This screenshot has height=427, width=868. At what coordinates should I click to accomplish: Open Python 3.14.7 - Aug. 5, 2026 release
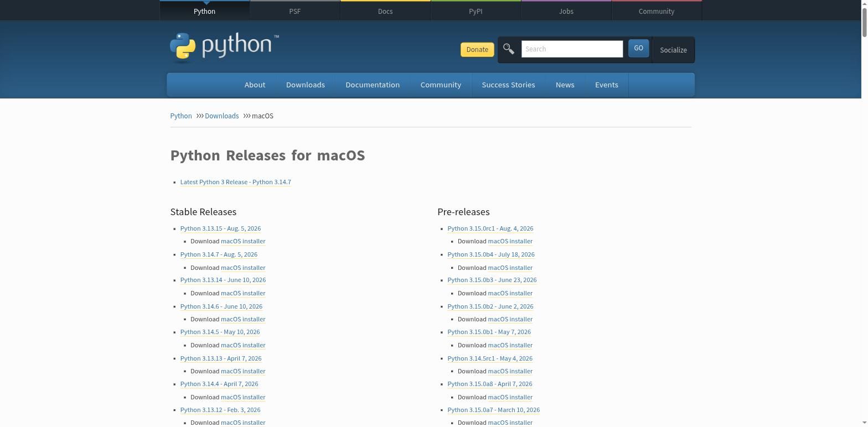pyautogui.click(x=219, y=254)
